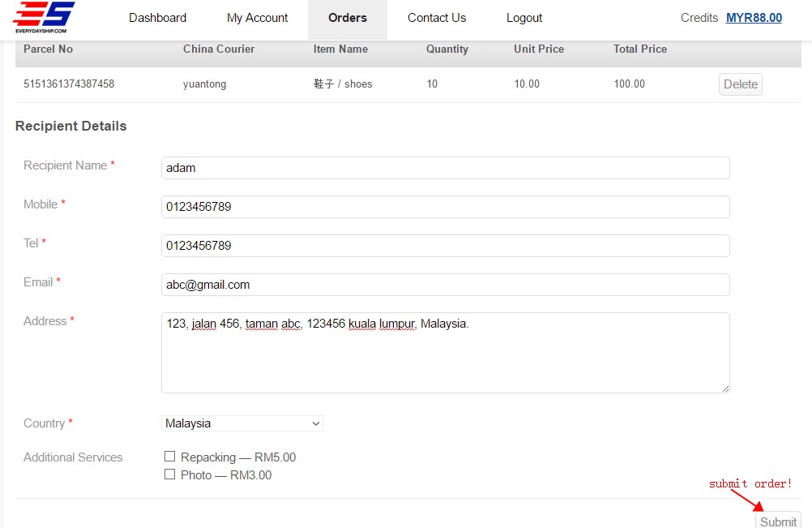Screen dimensions: 812x528
Task: Open the MYR88.00 credits link
Action: (x=754, y=18)
